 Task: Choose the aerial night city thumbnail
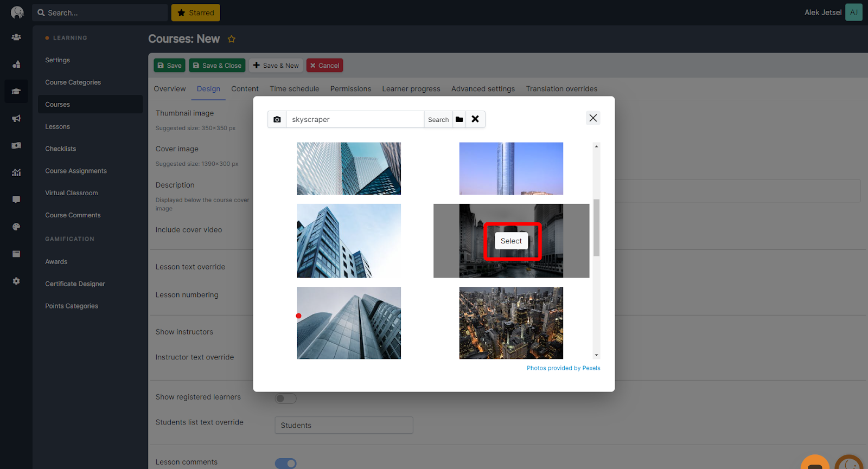[511, 323]
